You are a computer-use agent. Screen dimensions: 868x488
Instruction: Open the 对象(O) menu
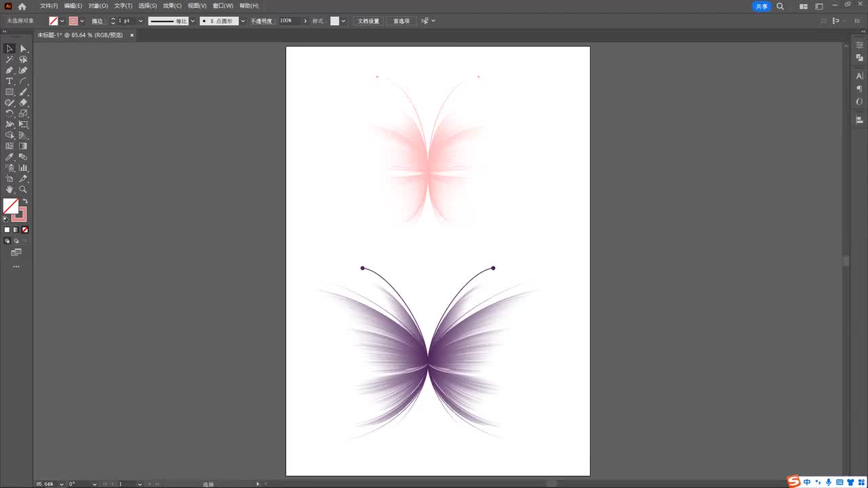(98, 6)
